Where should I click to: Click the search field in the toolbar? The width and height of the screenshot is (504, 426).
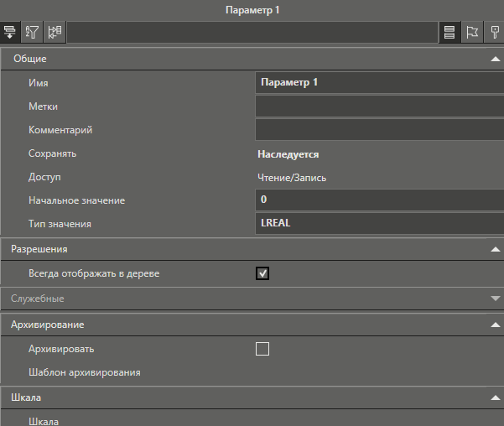[x=252, y=33]
